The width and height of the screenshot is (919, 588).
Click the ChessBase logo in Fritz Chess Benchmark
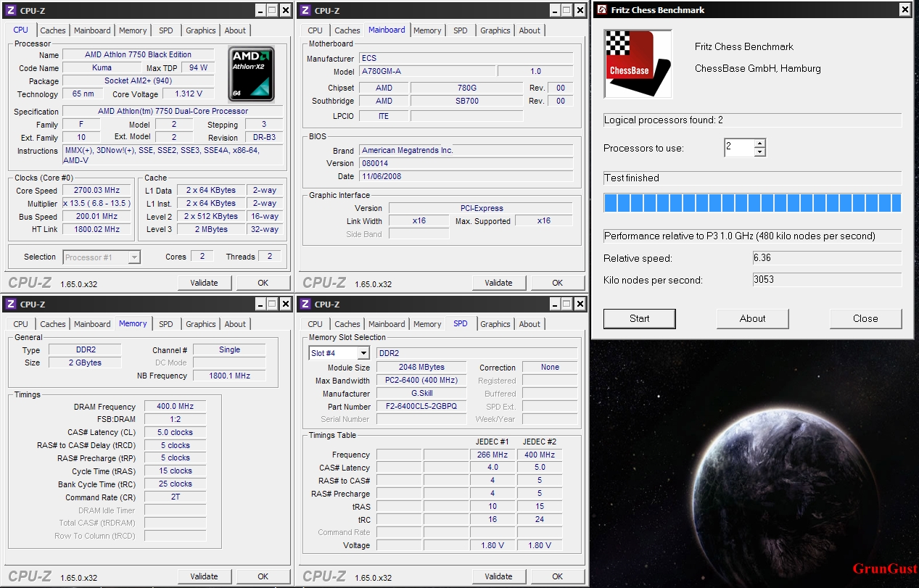point(638,63)
